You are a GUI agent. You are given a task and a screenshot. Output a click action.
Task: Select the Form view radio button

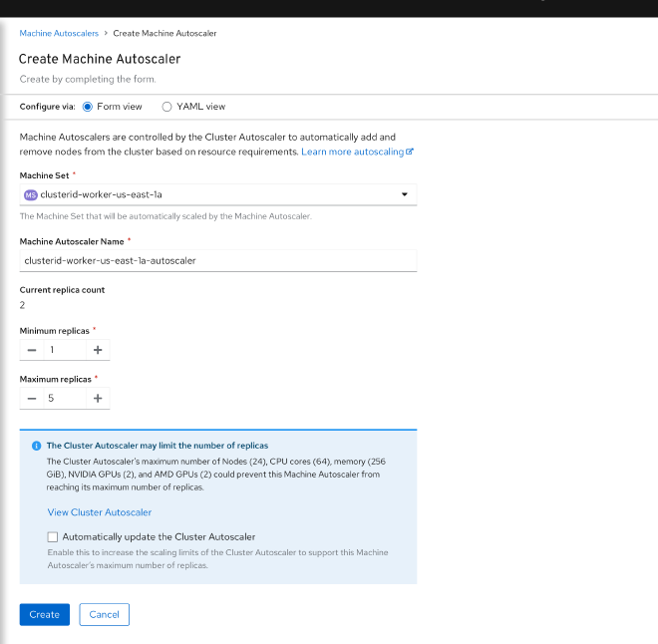tap(88, 107)
